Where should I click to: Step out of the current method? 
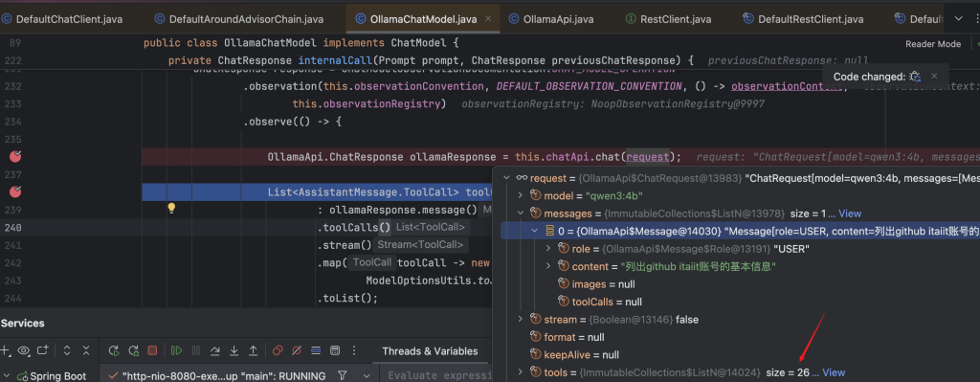point(253,350)
